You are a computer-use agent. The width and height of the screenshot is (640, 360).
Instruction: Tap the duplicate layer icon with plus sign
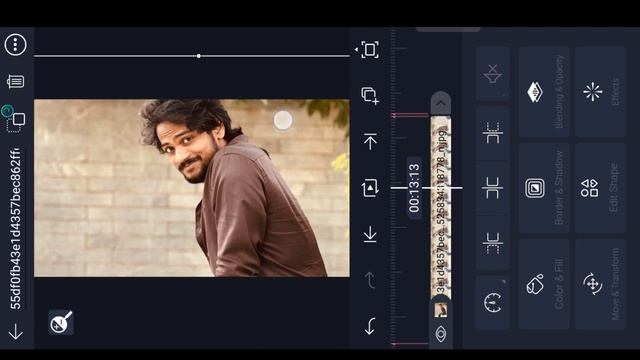tap(370, 96)
